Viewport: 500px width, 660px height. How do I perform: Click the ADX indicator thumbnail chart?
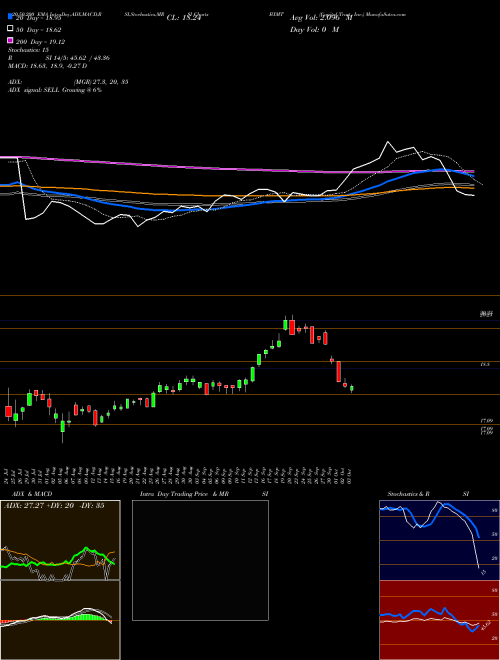point(60,540)
